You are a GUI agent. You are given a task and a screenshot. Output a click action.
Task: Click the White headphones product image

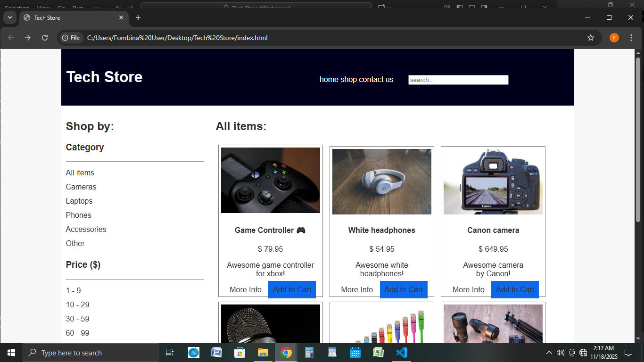[382, 181]
